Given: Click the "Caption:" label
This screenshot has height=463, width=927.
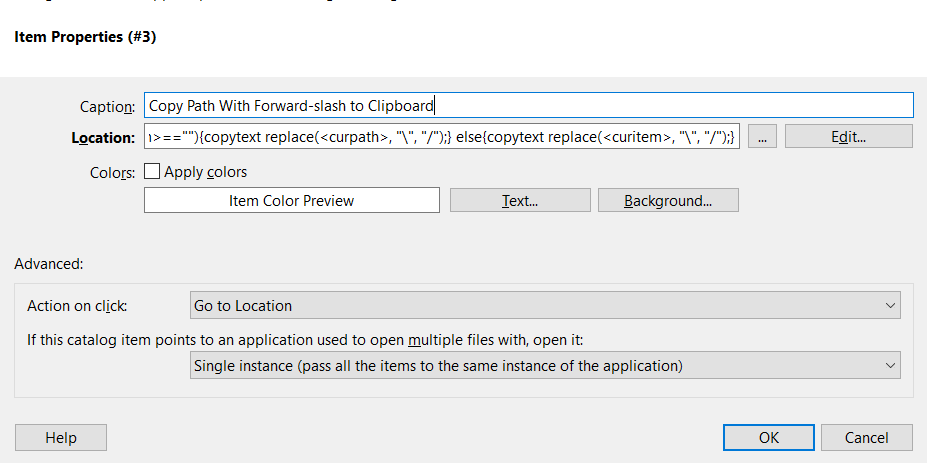Looking at the screenshot, I should click(x=107, y=106).
